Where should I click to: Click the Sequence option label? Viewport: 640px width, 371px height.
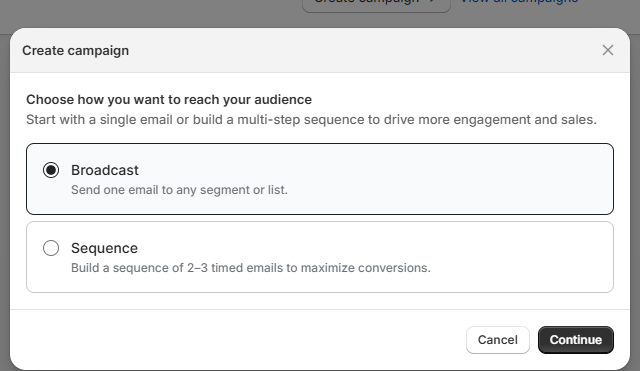click(104, 248)
